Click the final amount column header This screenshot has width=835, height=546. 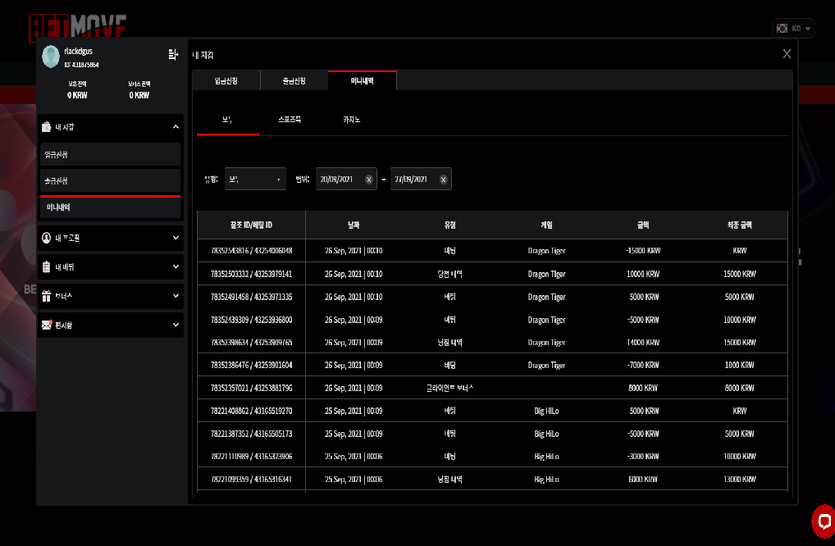740,225
